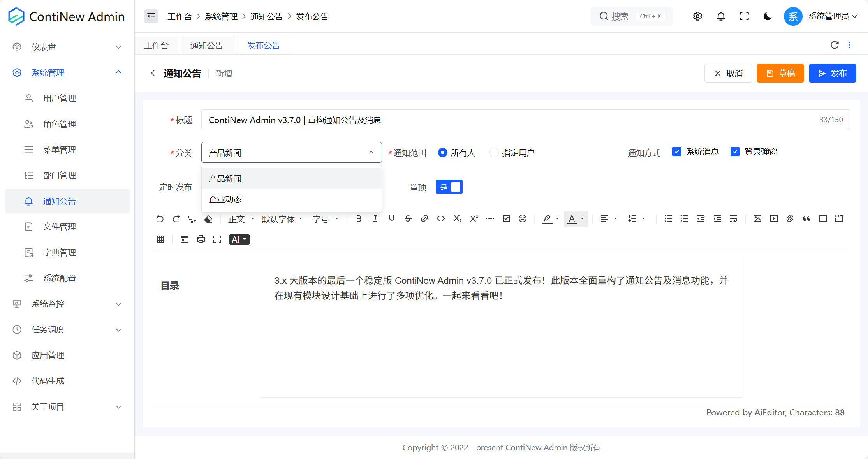
Task: Insert a hyperlink with link icon
Action: point(424,219)
